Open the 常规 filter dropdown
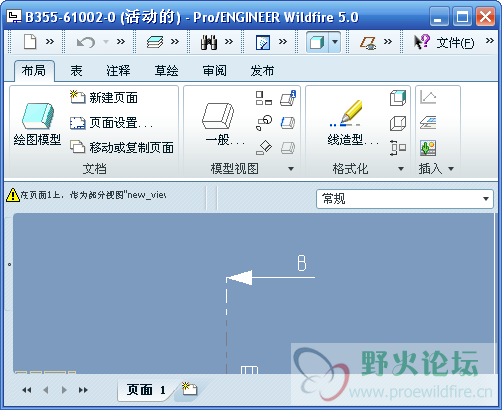Image resolution: width=502 pixels, height=410 pixels. (x=405, y=199)
